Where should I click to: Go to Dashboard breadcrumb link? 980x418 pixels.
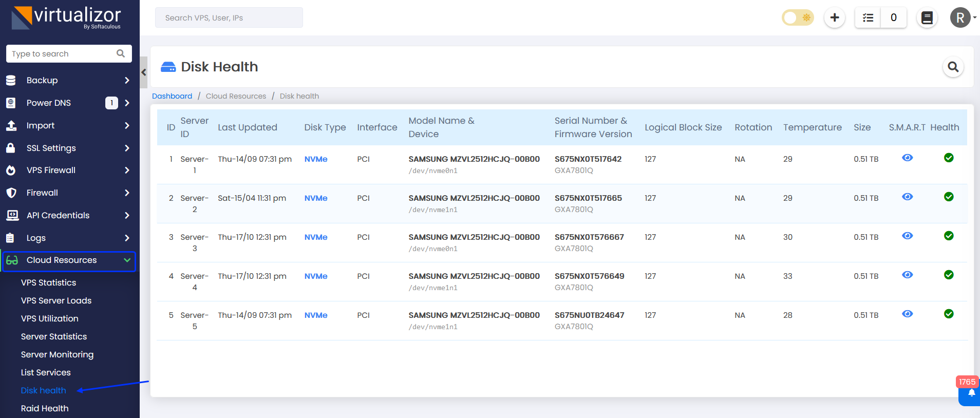(172, 96)
